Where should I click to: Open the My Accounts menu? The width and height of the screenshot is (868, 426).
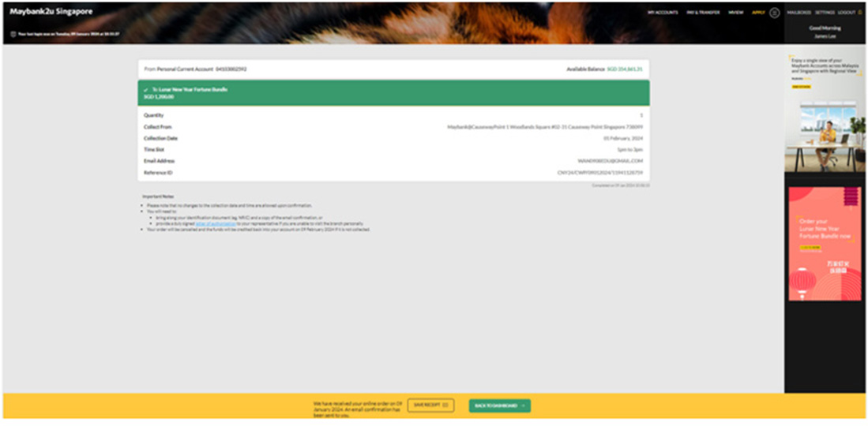(x=662, y=13)
